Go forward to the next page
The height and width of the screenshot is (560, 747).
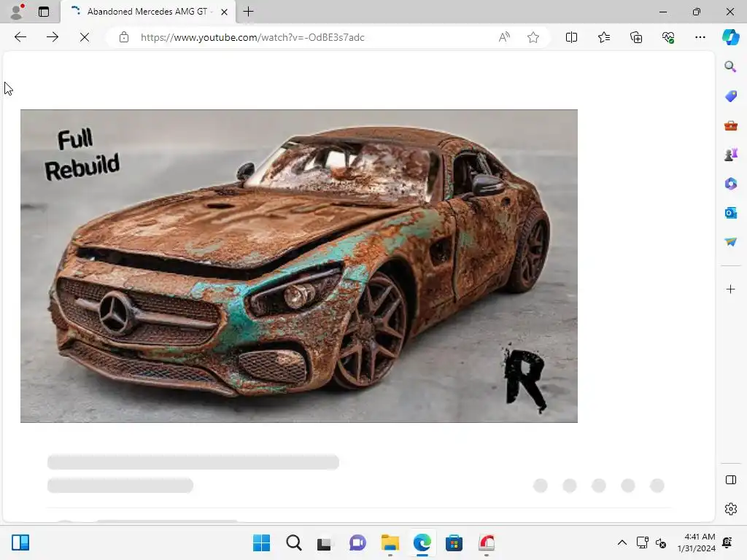(x=53, y=37)
